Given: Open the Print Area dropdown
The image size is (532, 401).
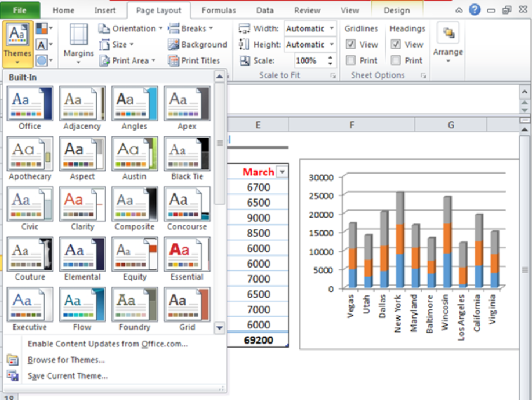Looking at the screenshot, I should 127,61.
